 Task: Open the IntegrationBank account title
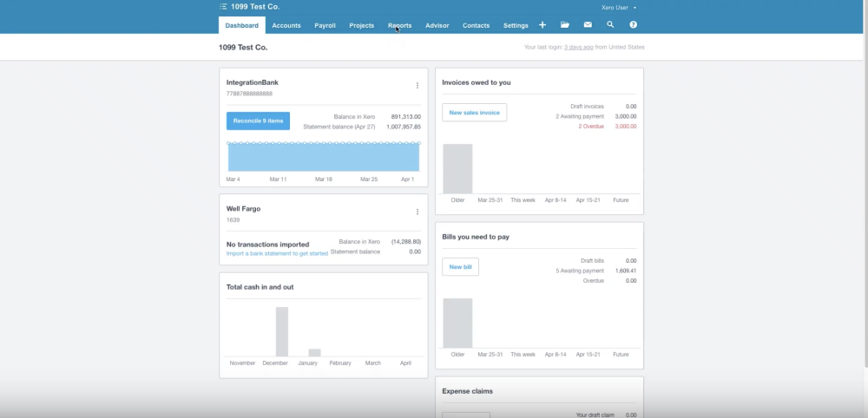click(253, 82)
